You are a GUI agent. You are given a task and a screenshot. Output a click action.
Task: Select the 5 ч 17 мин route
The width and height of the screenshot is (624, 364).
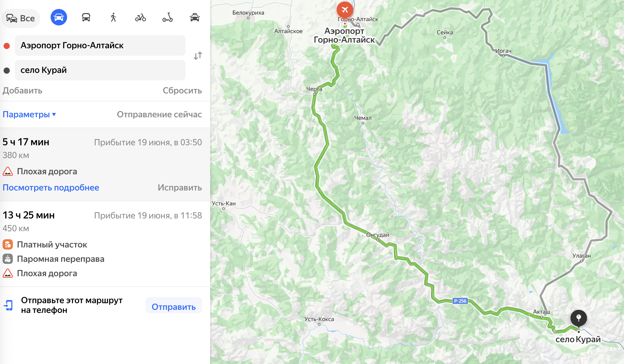pyautogui.click(x=105, y=164)
